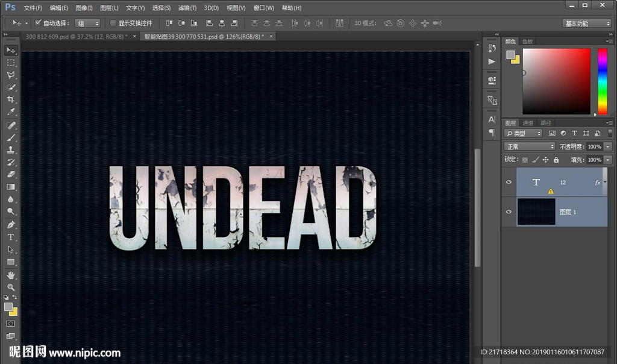This screenshot has height=364, width=617.
Task: Select the Eraser tool
Action: click(11, 174)
